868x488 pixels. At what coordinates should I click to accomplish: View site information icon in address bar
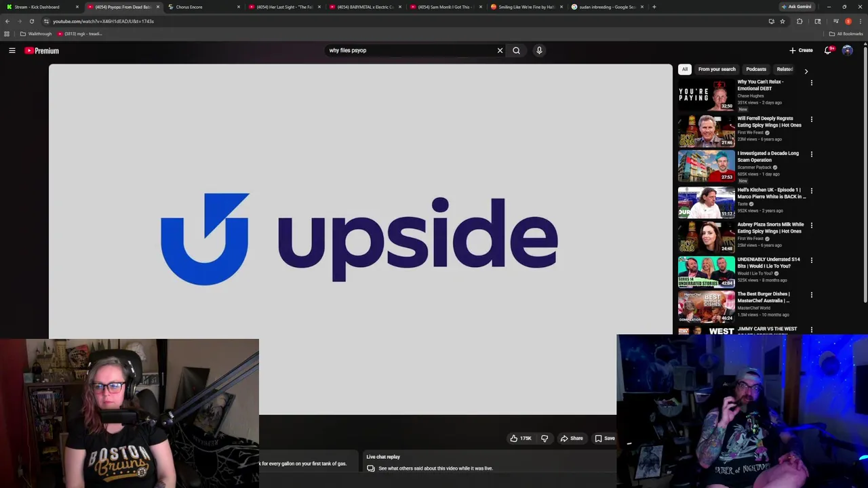[46, 21]
